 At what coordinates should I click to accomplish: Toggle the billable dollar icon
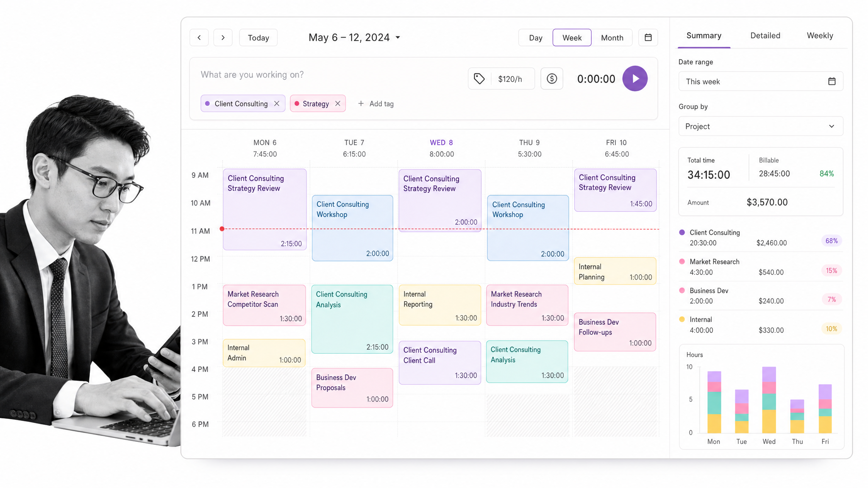pyautogui.click(x=552, y=79)
